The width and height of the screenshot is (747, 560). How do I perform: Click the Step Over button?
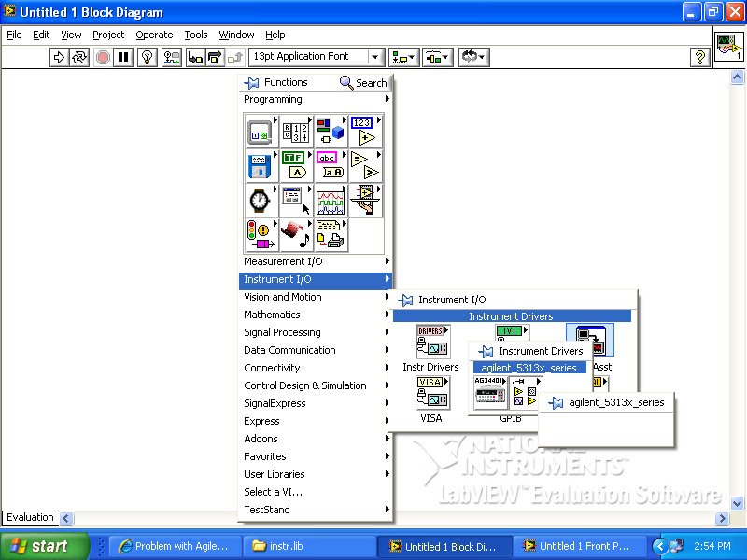click(x=216, y=58)
